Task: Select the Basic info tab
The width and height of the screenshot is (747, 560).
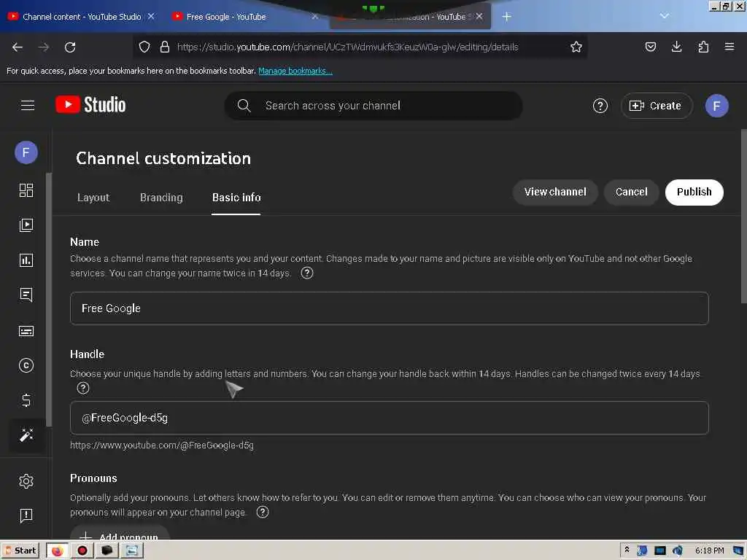Action: pyautogui.click(x=236, y=198)
